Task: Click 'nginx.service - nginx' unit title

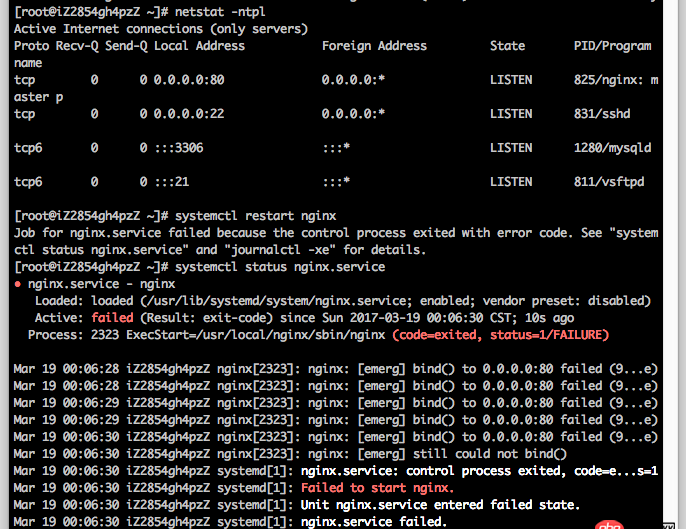Action: pyautogui.click(x=102, y=284)
